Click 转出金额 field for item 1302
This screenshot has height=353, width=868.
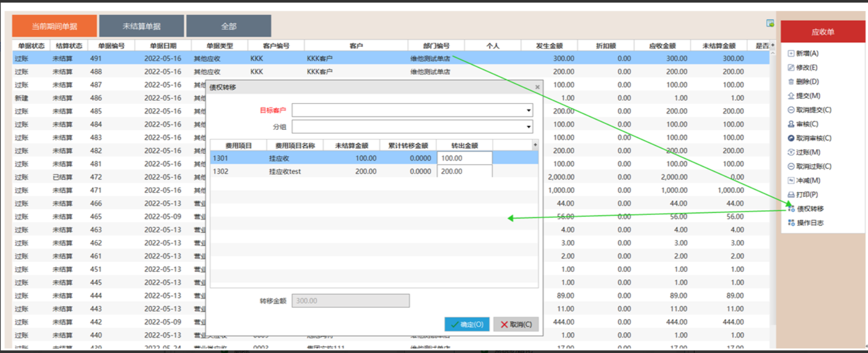[465, 171]
